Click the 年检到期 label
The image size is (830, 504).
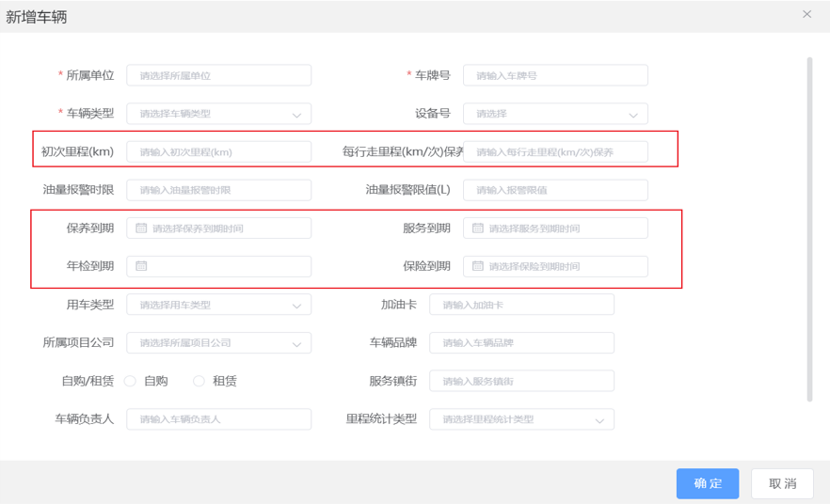90,266
